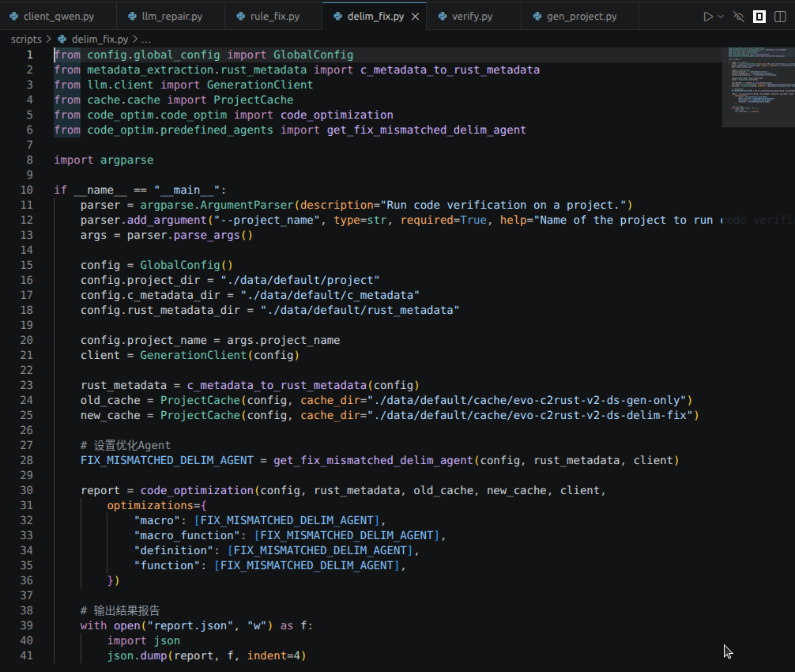Viewport: 795px width, 672px height.
Task: Click line number 39 in the gutter
Action: tap(26, 626)
